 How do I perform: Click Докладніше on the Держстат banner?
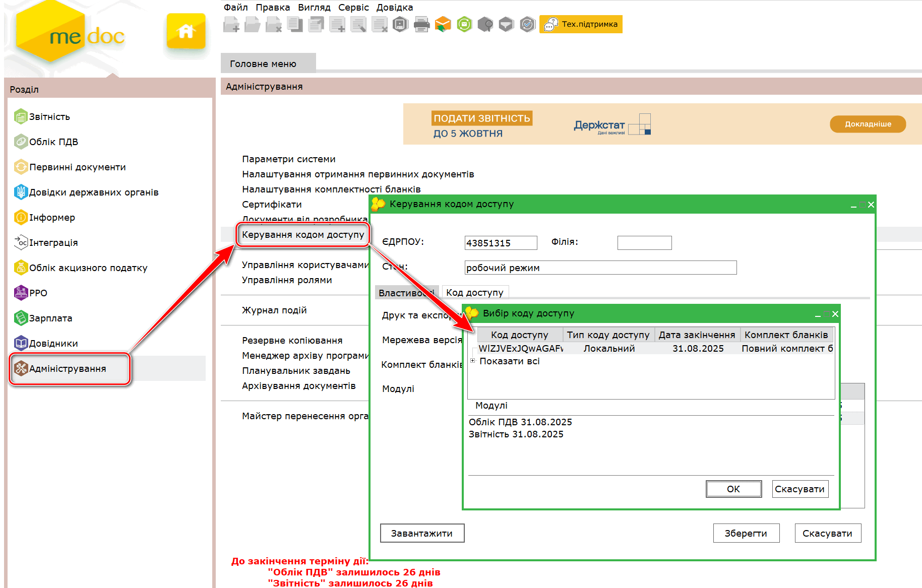click(x=868, y=124)
